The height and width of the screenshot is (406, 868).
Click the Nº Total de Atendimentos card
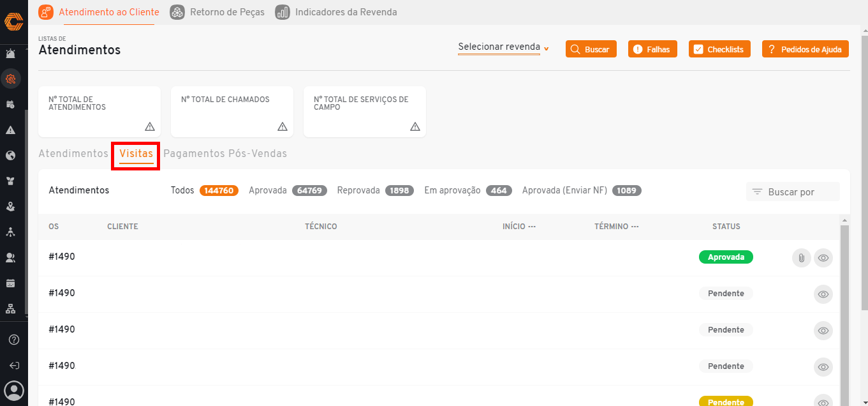(99, 112)
